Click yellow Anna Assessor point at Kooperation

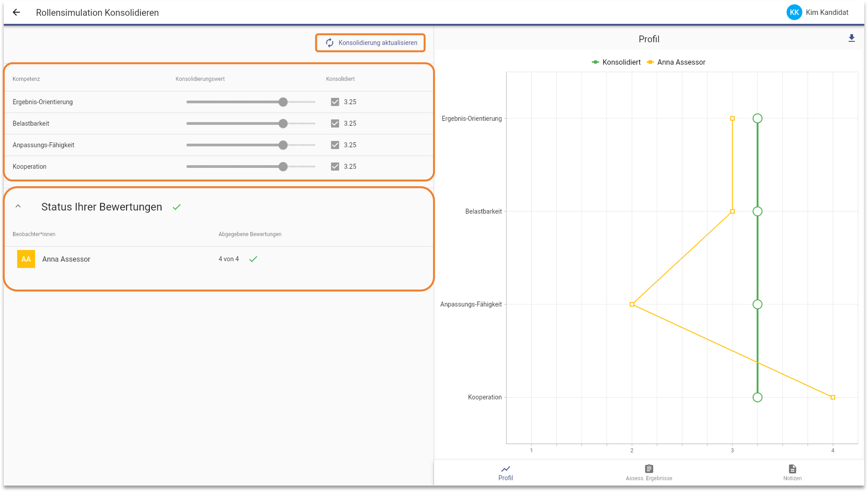click(x=833, y=397)
